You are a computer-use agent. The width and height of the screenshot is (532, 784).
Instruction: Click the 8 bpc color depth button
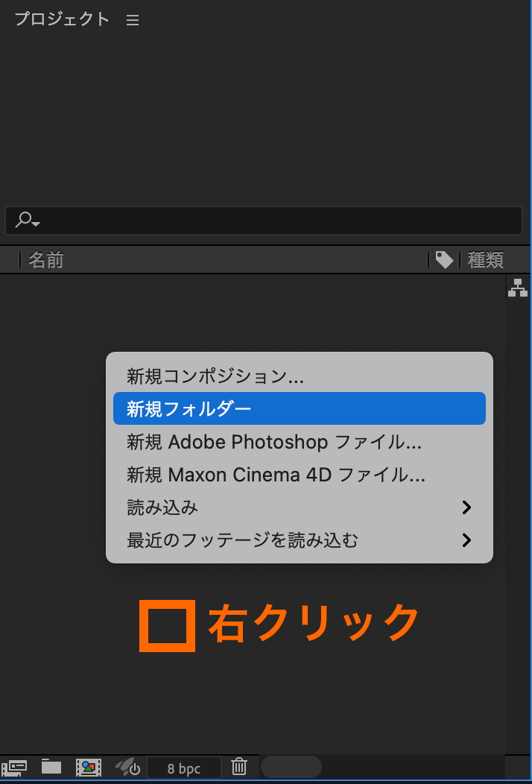183,768
